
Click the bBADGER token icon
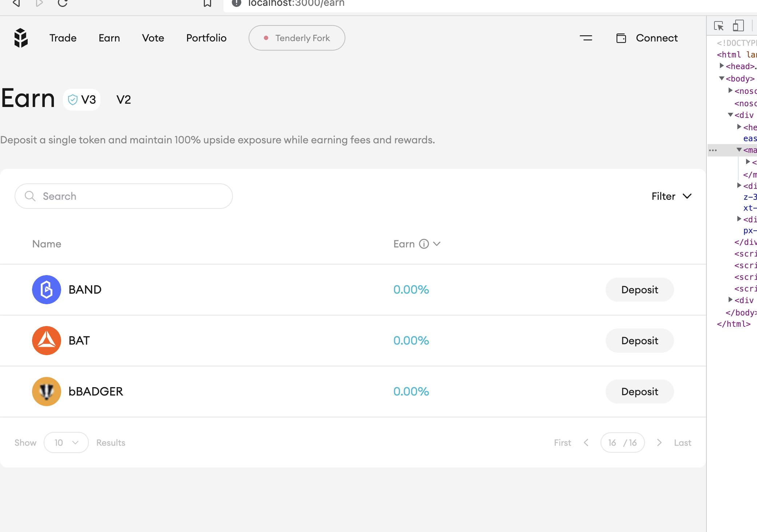coord(46,392)
